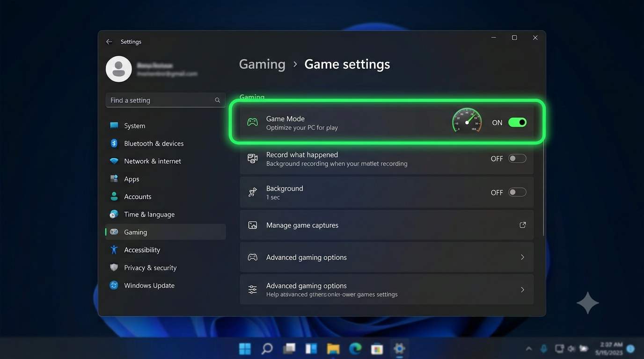The height and width of the screenshot is (359, 644).
Task: Click the Windows Update sidebar icon
Action: click(114, 285)
